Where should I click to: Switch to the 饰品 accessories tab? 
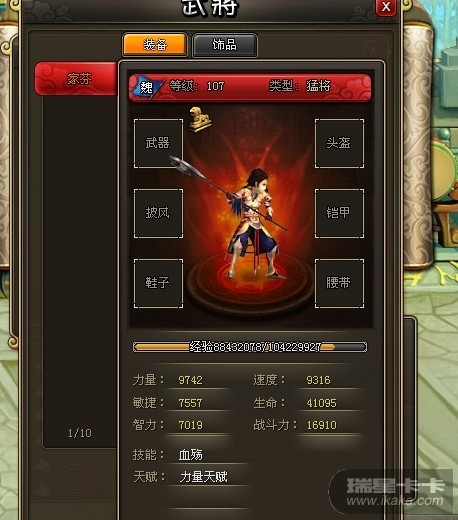coord(225,44)
